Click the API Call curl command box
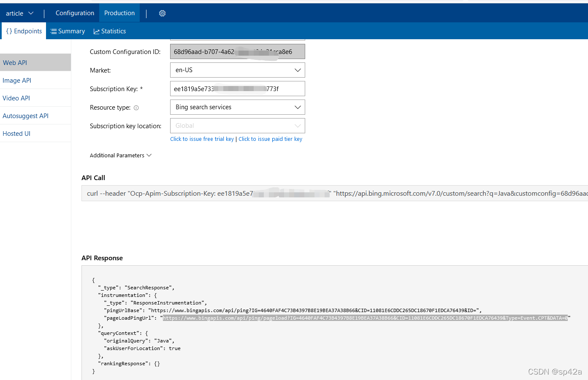The height and width of the screenshot is (380, 588). (x=334, y=193)
